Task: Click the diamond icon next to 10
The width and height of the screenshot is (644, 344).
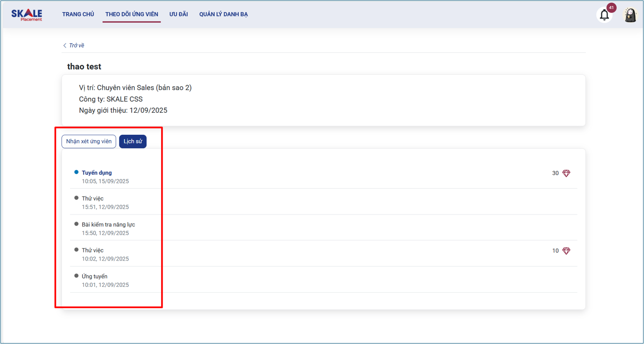Action: 566,251
